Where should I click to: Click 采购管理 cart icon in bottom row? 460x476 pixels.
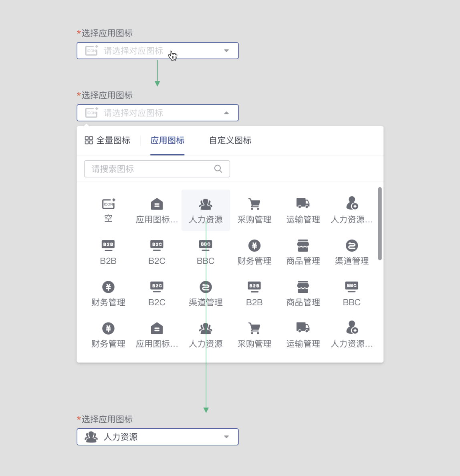254,335
